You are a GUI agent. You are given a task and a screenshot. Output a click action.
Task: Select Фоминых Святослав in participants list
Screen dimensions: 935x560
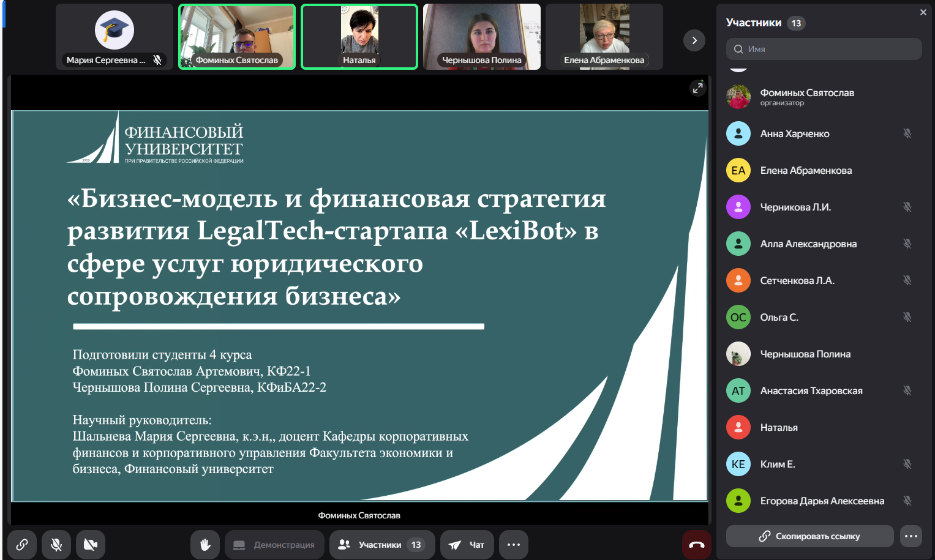[806, 97]
